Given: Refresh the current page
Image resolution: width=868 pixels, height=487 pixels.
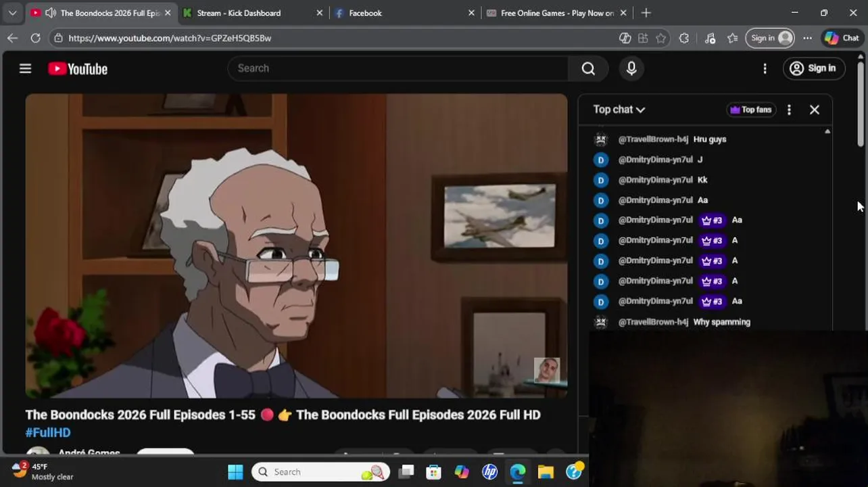Looking at the screenshot, I should click(x=35, y=38).
